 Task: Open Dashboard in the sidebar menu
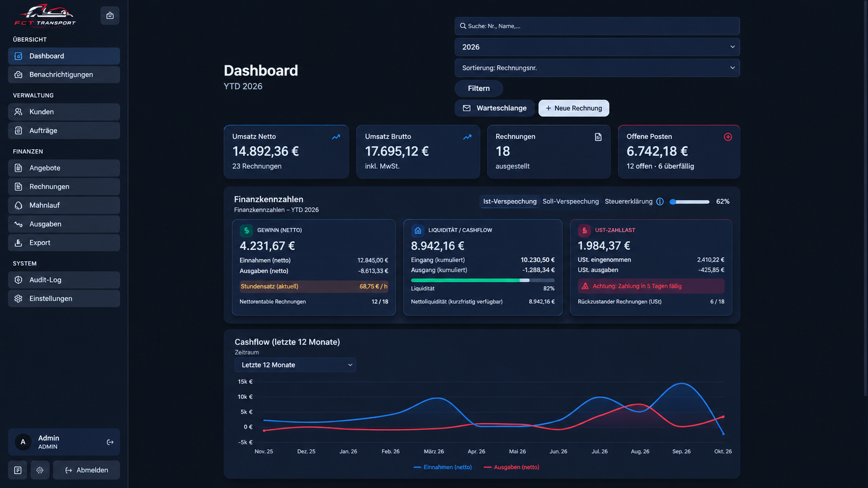pos(64,56)
